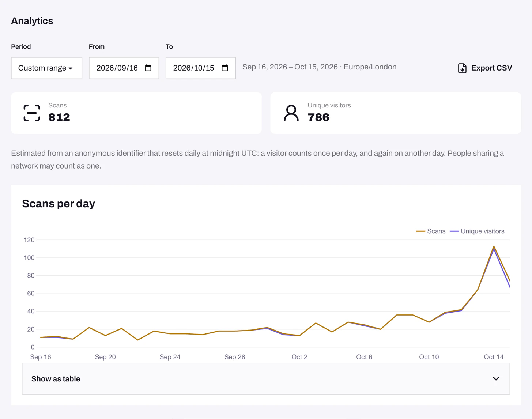Click the person icon in Unique visitors card

pos(291,113)
